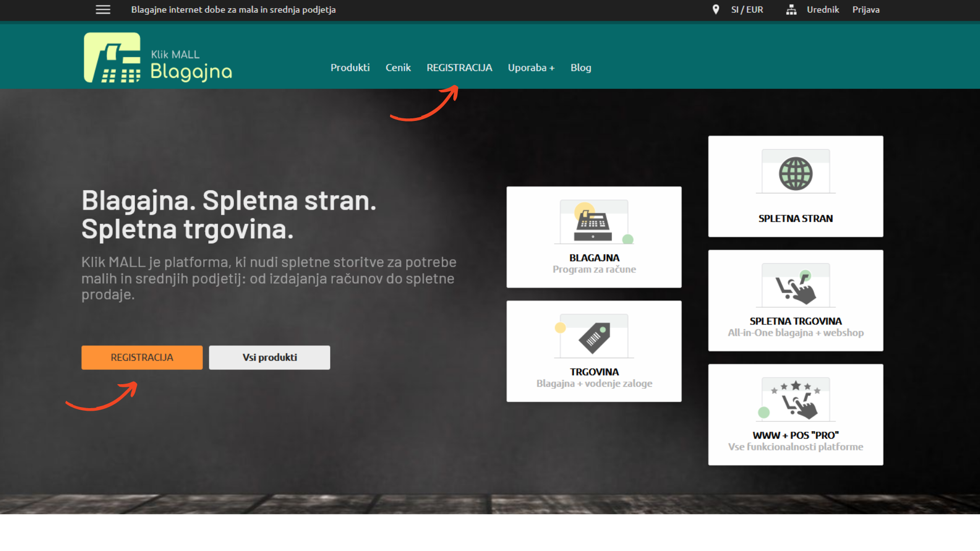Click the paragraph starting 'Klik MALL je platforma'
This screenshot has height=551, width=980.
(269, 278)
